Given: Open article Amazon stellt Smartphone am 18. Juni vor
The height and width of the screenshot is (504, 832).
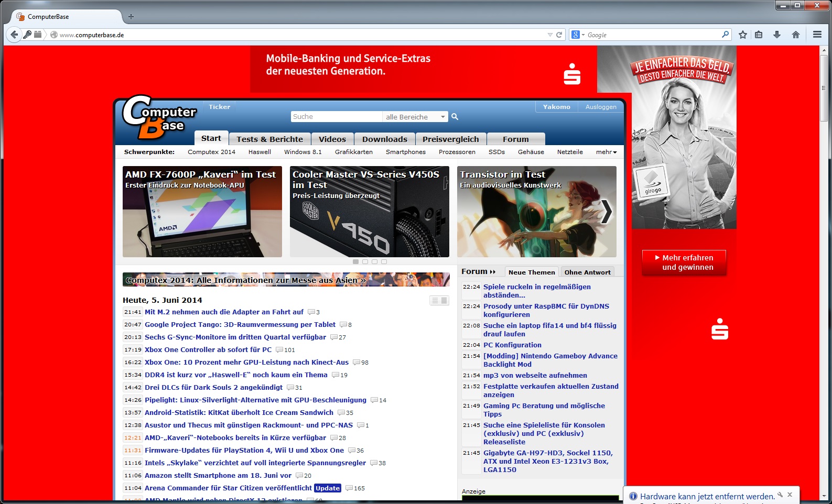Looking at the screenshot, I should click(218, 476).
